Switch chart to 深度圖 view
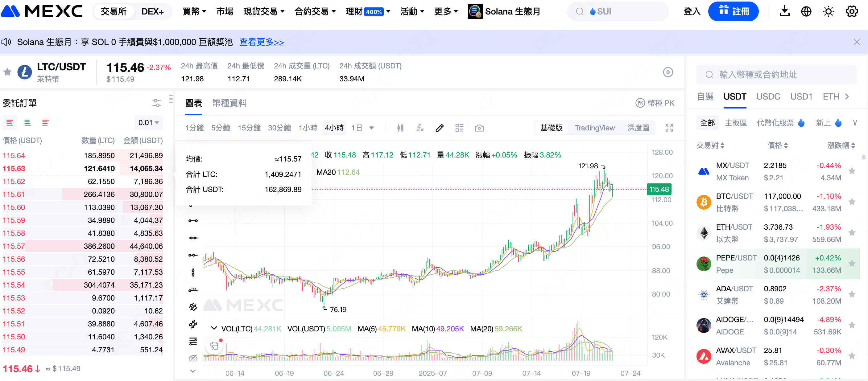 pyautogui.click(x=638, y=128)
